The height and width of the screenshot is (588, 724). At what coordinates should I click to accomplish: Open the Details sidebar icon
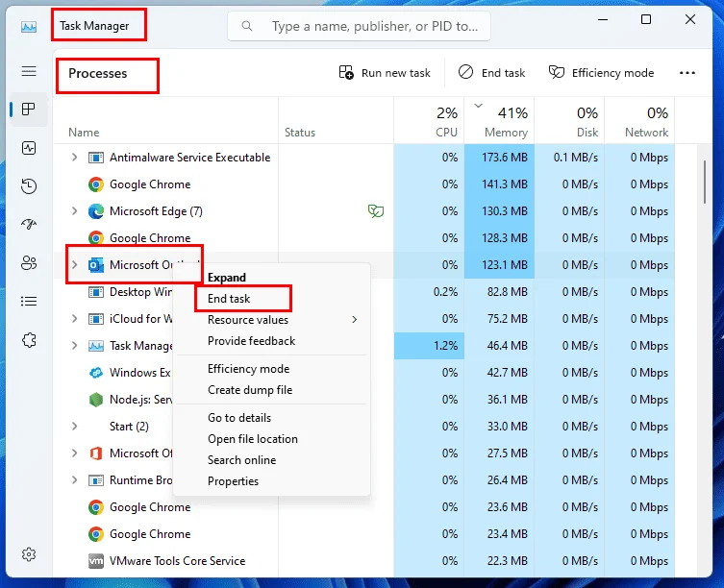29,302
